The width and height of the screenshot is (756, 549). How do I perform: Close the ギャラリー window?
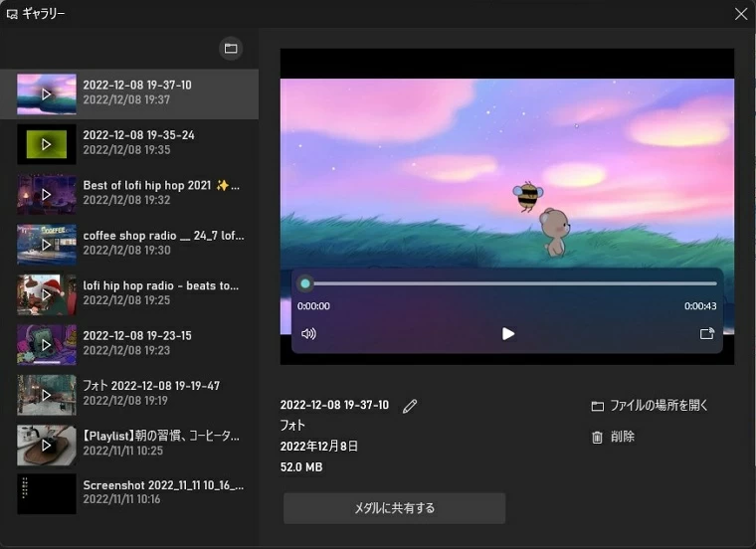coord(741,14)
